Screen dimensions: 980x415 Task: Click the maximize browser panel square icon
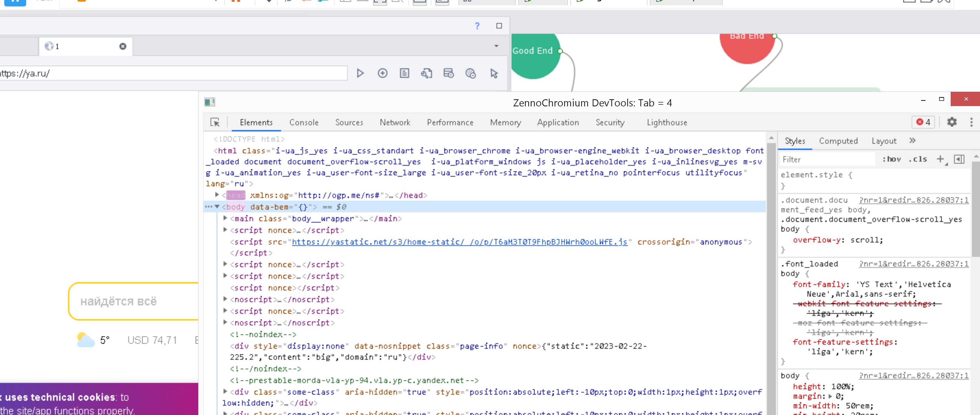[499, 26]
